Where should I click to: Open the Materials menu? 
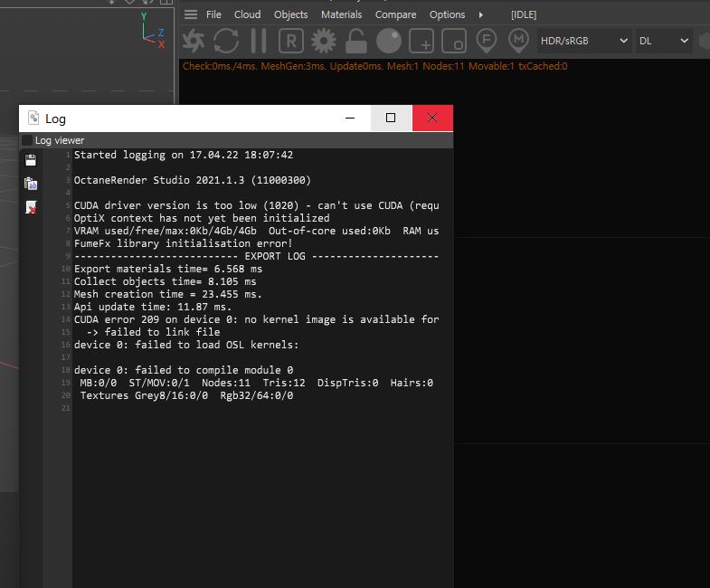pos(341,14)
